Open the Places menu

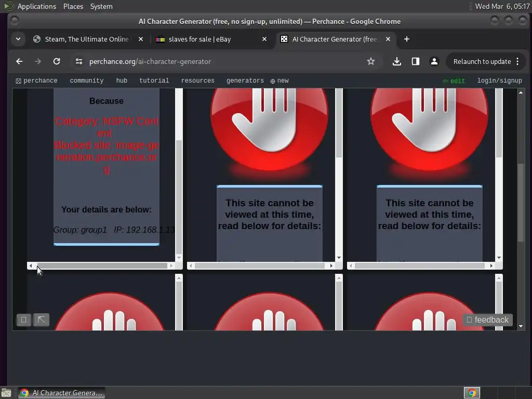73,6
